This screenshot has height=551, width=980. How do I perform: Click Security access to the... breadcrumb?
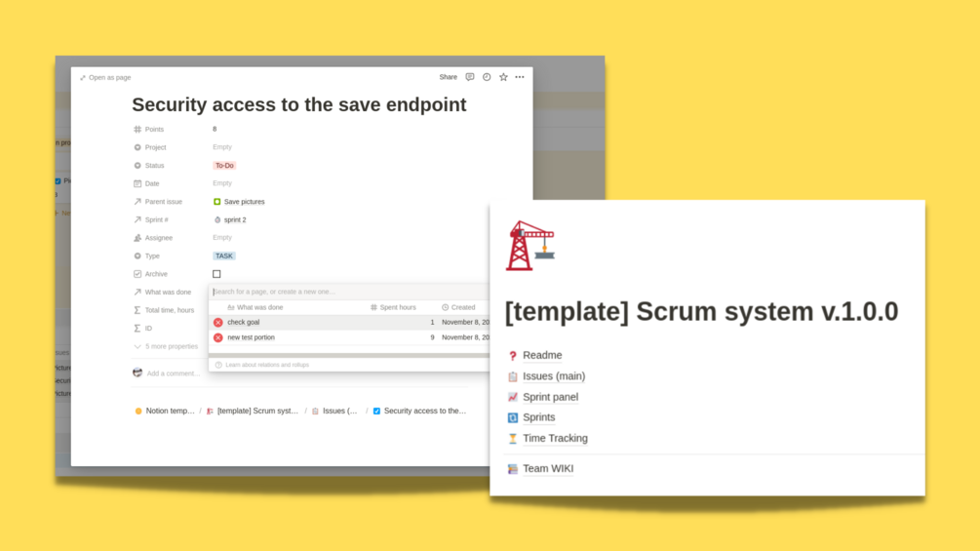pos(419,411)
